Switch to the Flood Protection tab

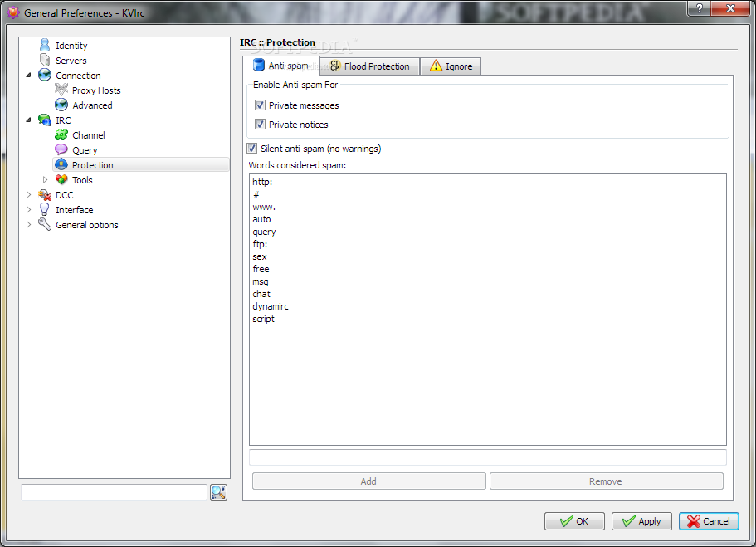370,66
